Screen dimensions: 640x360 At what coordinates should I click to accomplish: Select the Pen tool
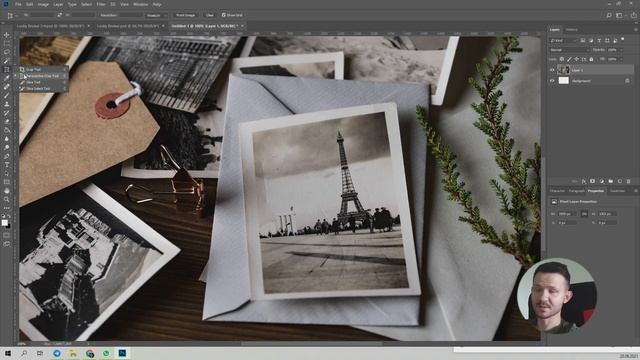coord(7,156)
